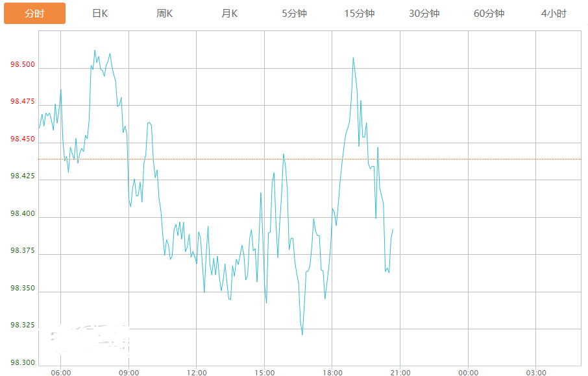Select the 98.325 price axis label
Screen dimensions: 588x376
tap(23, 325)
